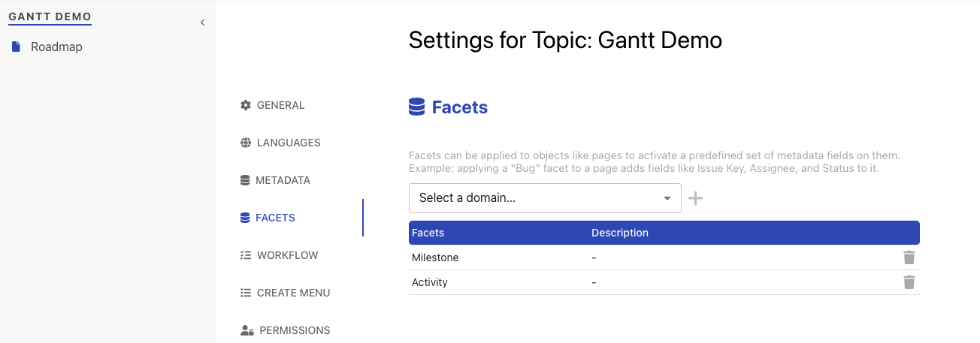
Task: Switch to the Workflow settings tab
Action: (287, 255)
